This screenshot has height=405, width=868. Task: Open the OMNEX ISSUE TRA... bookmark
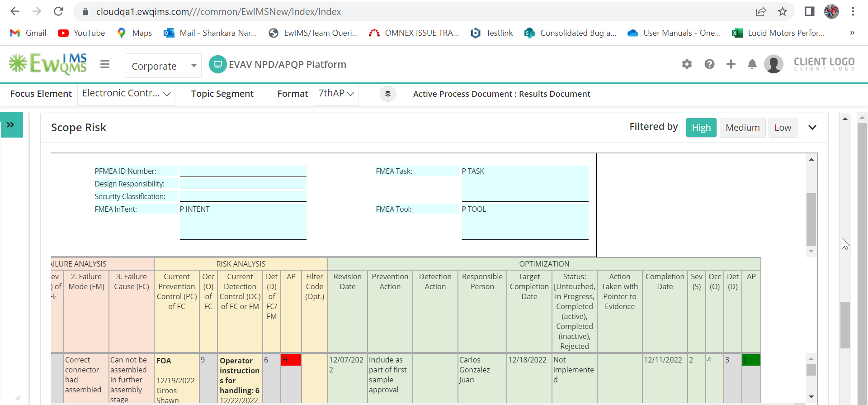click(x=414, y=33)
